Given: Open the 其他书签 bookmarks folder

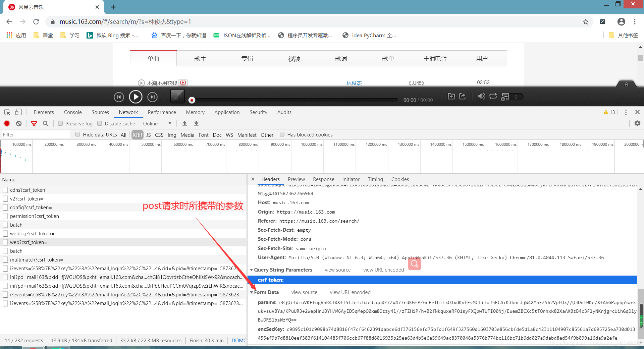Looking at the screenshot, I should [x=623, y=35].
